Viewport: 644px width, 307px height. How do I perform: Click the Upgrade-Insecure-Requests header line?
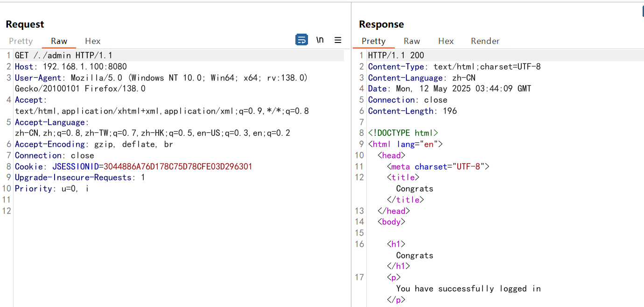tap(80, 178)
